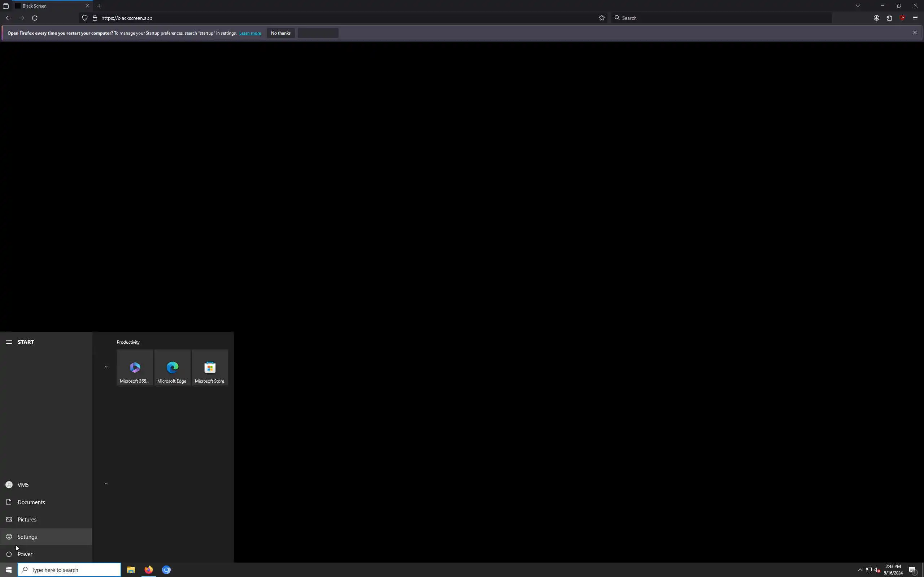Bookmark this page with star icon
The height and width of the screenshot is (577, 924).
[x=601, y=18]
